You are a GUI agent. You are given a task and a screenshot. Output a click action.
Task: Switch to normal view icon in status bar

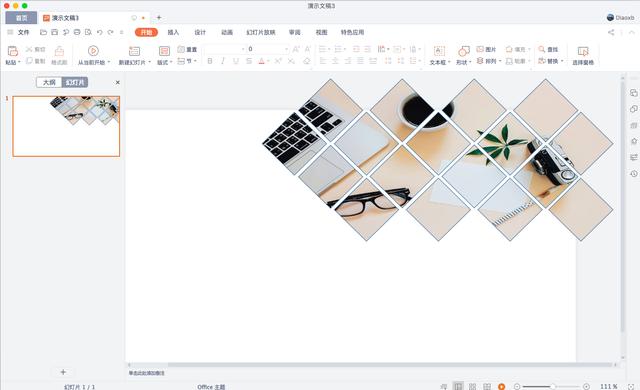click(x=458, y=386)
